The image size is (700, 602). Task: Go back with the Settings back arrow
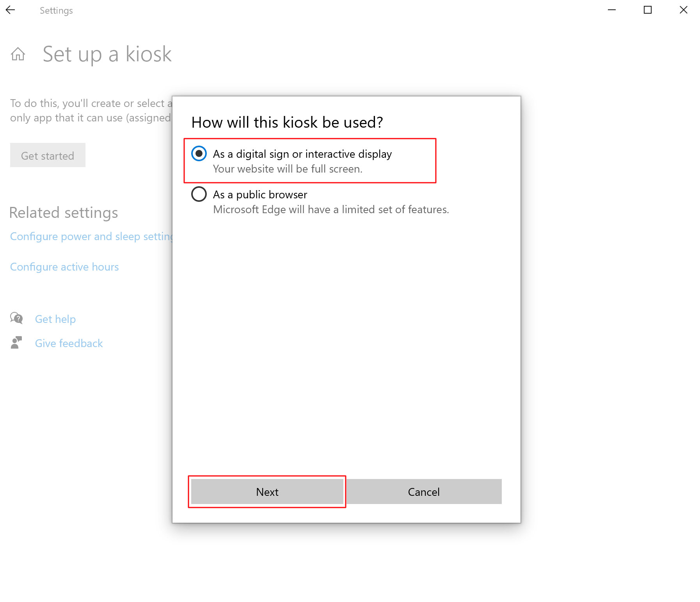click(11, 10)
